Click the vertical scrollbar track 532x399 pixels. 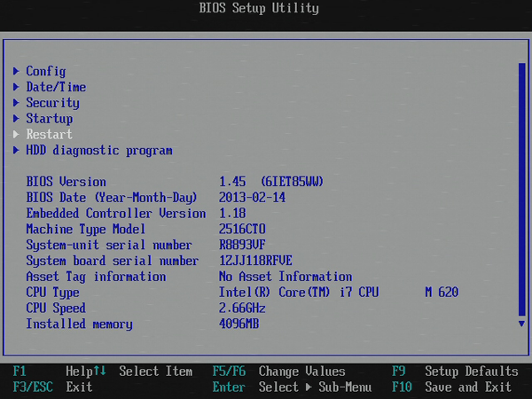pos(521,195)
